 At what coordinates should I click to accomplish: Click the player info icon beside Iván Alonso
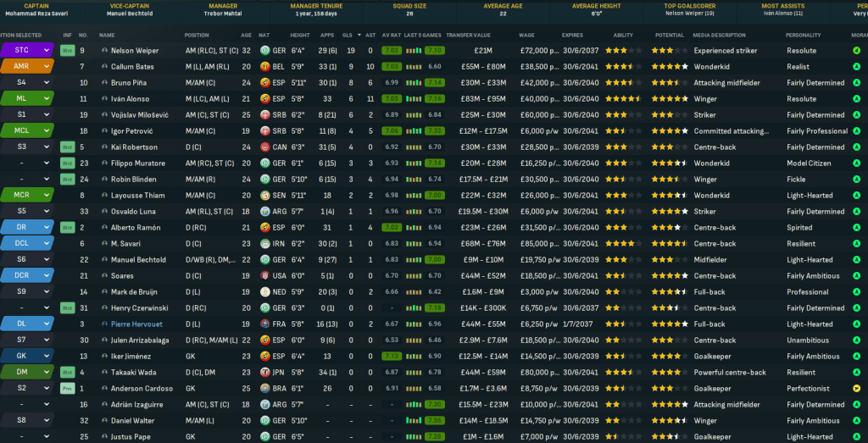coord(104,99)
